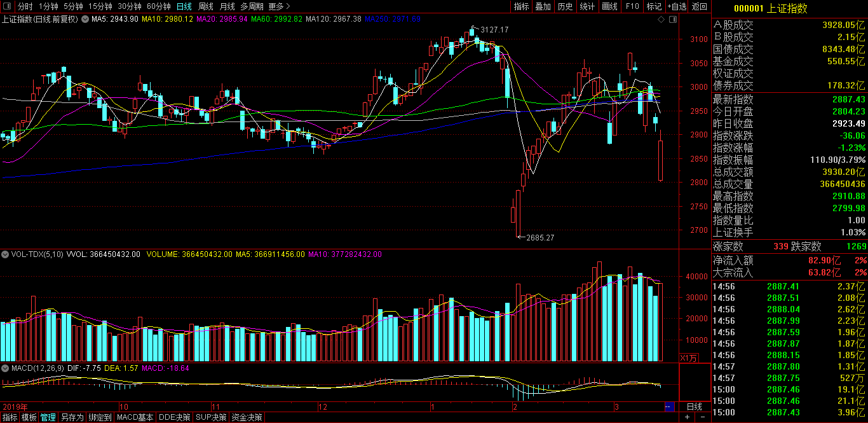This screenshot has height=423, width=868.
Task: Click the 日线 label at bottom right
Action: [x=695, y=406]
